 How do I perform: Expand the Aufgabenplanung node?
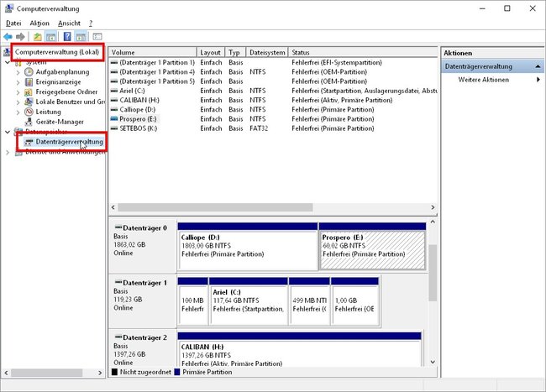coord(18,72)
